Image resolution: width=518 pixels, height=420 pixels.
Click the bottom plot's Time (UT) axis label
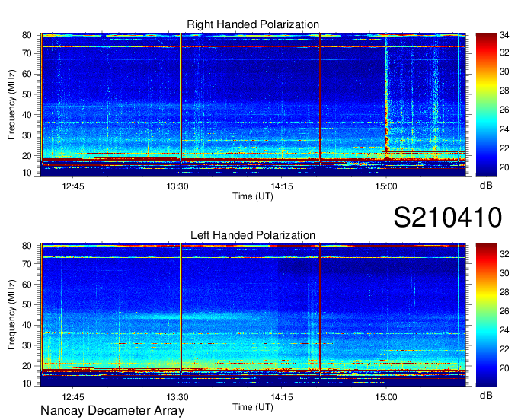coord(253,407)
